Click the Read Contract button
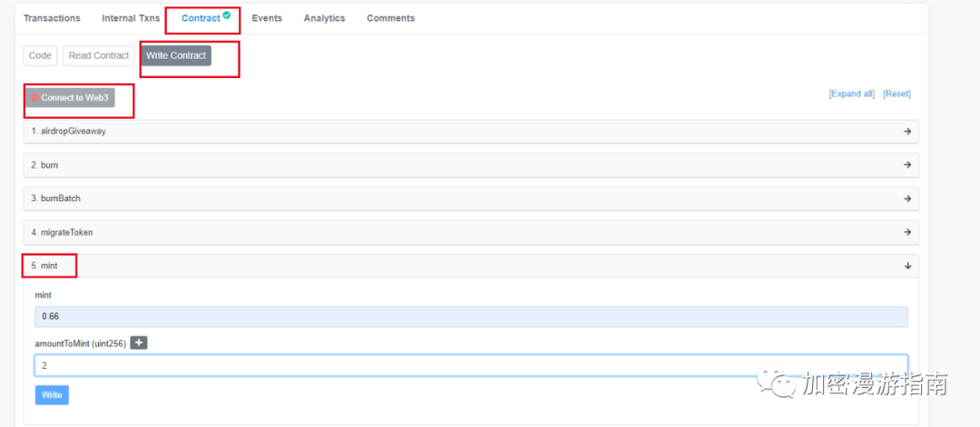Screen dimensions: 980x427 (99, 55)
